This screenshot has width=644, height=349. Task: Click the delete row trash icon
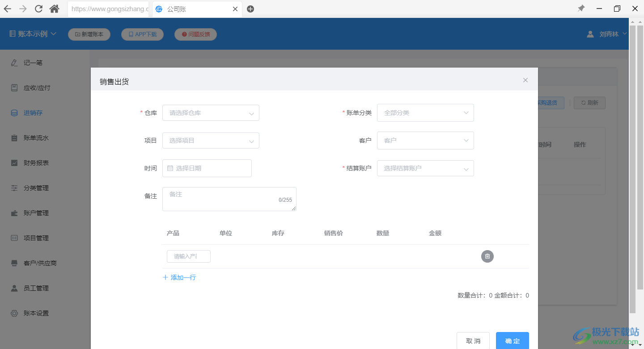pos(487,256)
